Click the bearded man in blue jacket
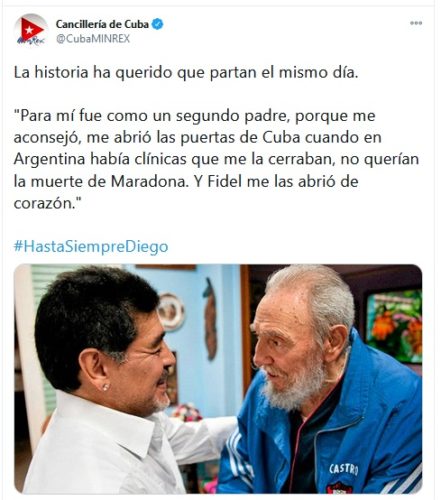 click(320, 383)
